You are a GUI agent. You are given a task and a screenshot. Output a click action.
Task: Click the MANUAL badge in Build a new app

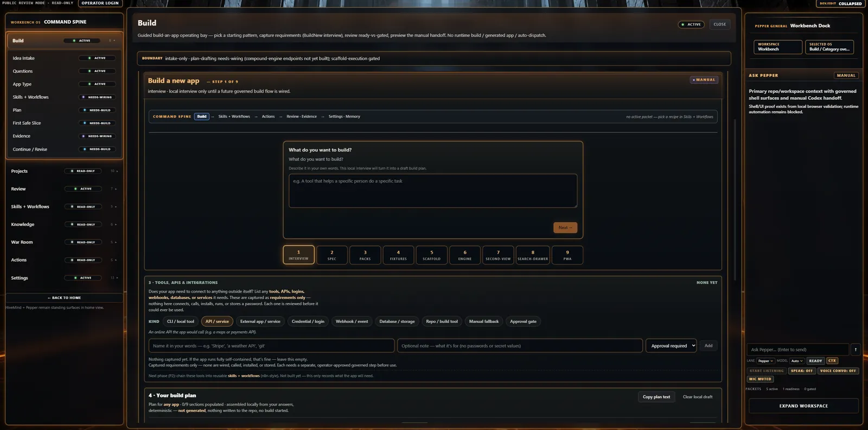[704, 80]
